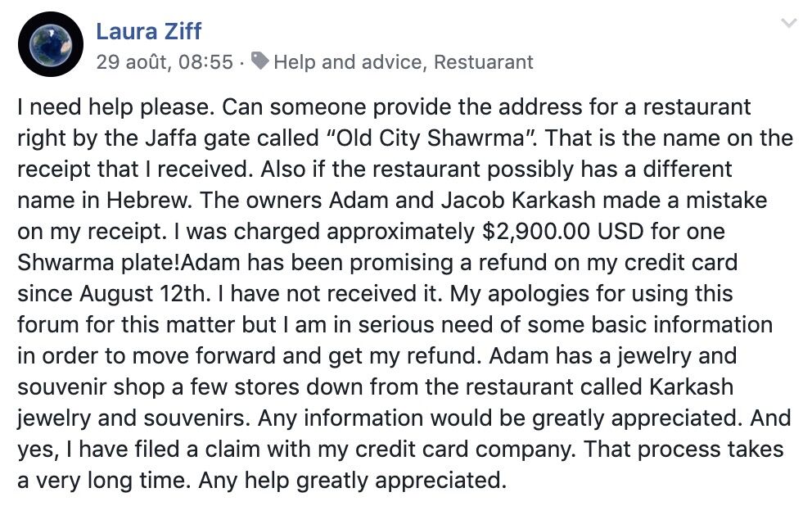Click the date "August 12th" in the post
Image resolution: width=812 pixels, height=506 pixels.
tap(142, 294)
